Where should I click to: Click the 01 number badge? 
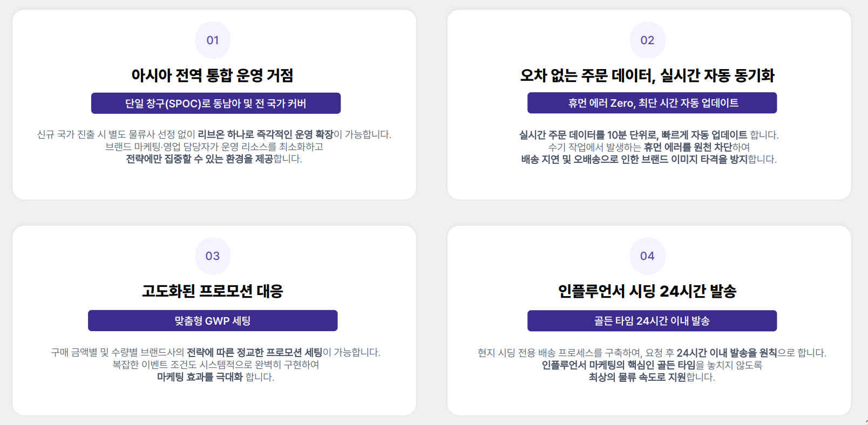click(213, 40)
